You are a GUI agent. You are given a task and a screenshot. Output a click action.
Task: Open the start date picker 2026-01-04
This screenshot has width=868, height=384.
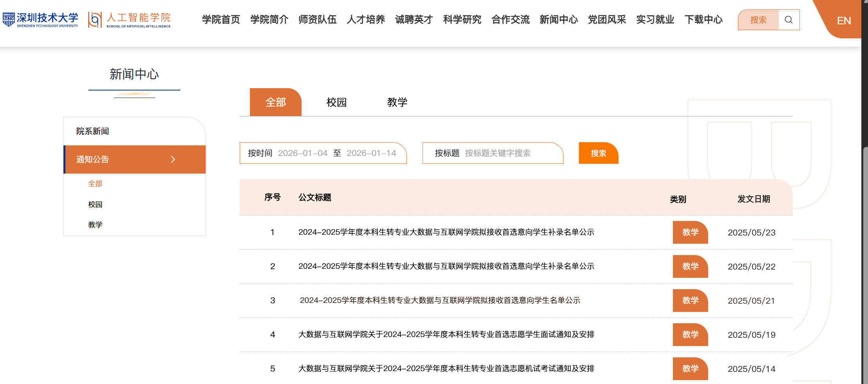[x=302, y=153]
